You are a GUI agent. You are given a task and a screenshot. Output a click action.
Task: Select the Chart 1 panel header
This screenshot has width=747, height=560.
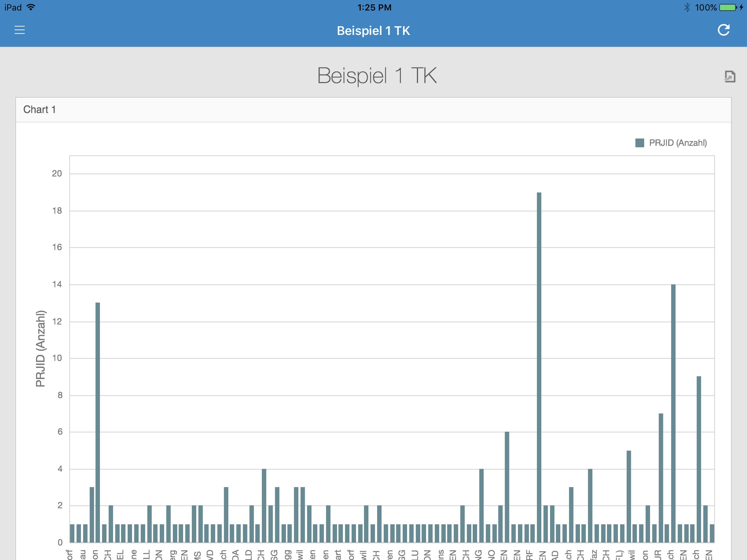point(40,109)
